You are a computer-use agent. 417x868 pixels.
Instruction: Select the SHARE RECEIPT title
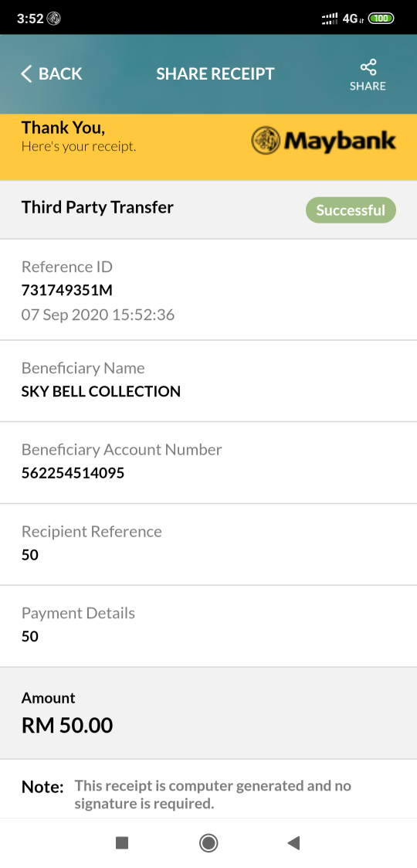215,73
